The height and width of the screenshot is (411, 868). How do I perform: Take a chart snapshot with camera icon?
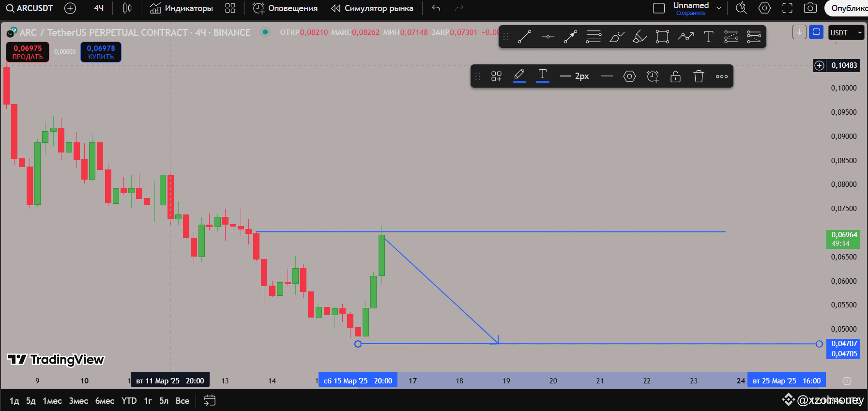click(810, 8)
